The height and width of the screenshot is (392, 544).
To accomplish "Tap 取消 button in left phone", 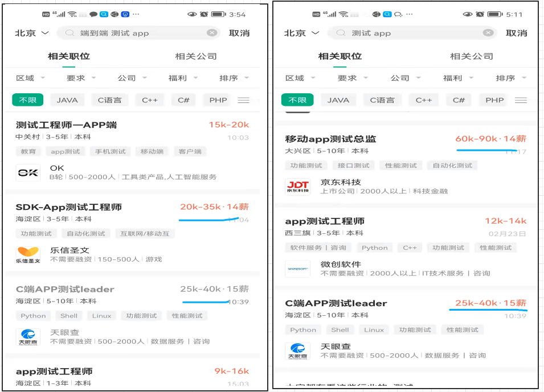I will (239, 33).
